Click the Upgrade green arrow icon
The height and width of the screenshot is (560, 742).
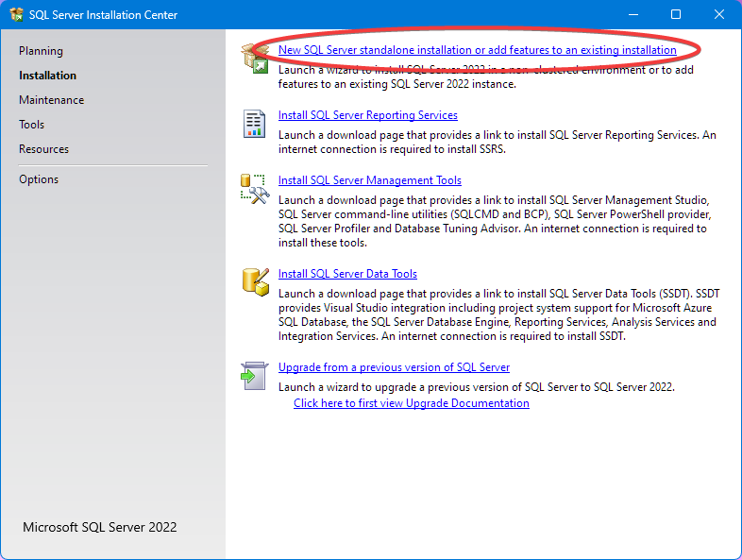tap(255, 376)
